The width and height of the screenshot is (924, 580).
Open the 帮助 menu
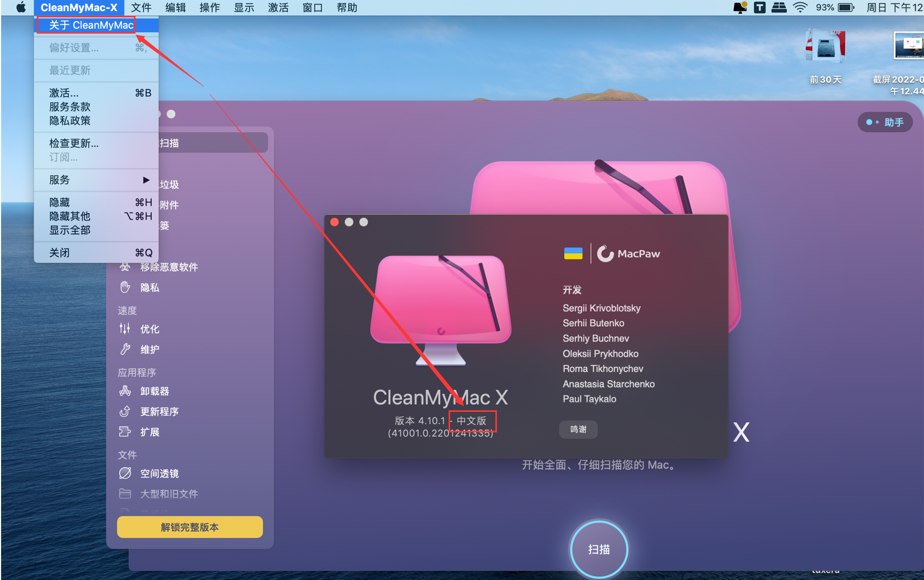tap(347, 7)
